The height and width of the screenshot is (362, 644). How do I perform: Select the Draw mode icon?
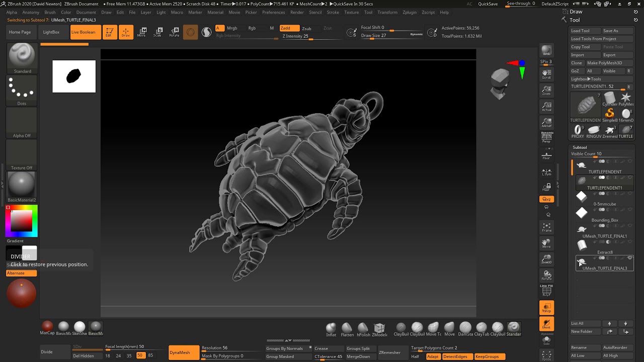tap(126, 32)
